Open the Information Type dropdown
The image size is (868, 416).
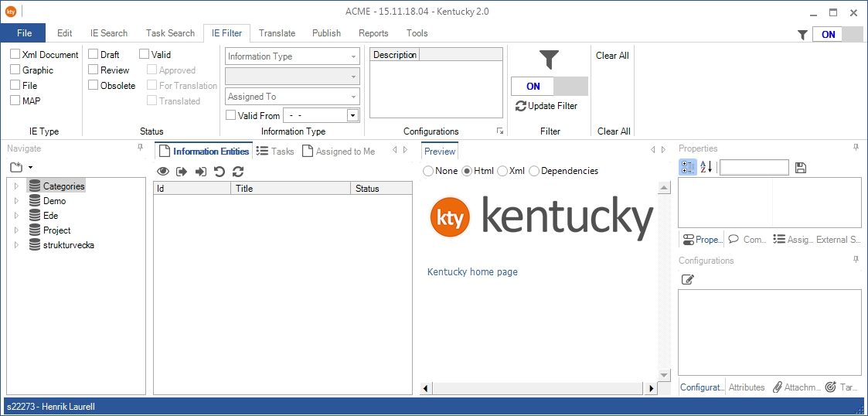click(x=293, y=56)
